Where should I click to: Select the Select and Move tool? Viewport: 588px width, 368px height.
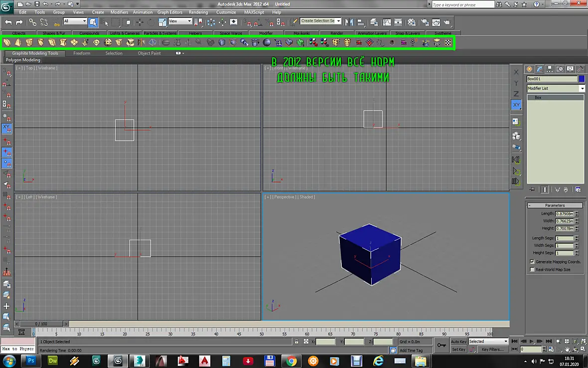[140, 22]
